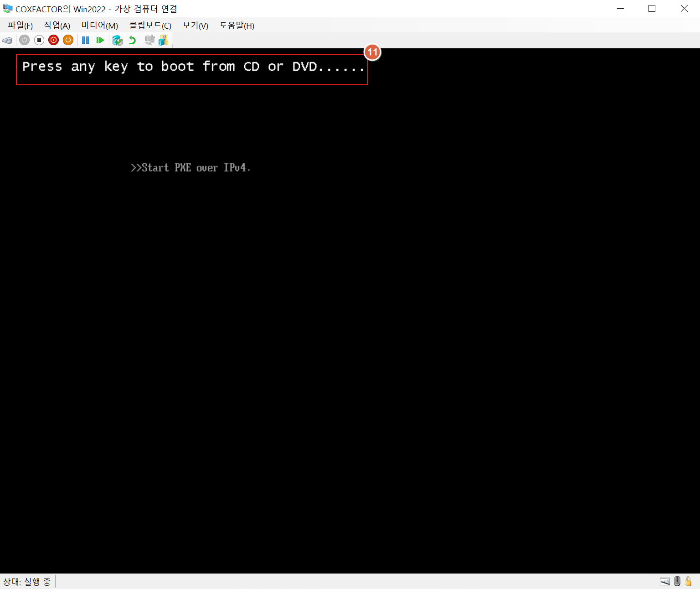Screen dimensions: 700x589
Task: Open the 클립보드(C) menu
Action: [150, 26]
